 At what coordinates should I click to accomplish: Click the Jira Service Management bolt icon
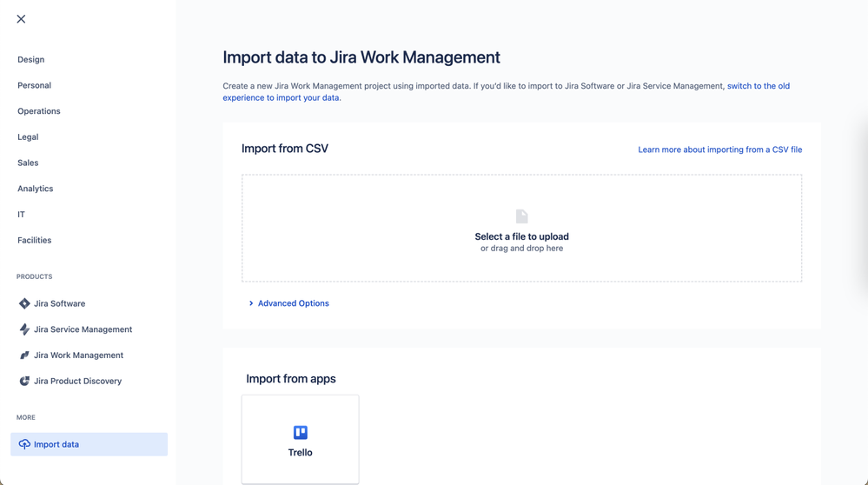24,329
